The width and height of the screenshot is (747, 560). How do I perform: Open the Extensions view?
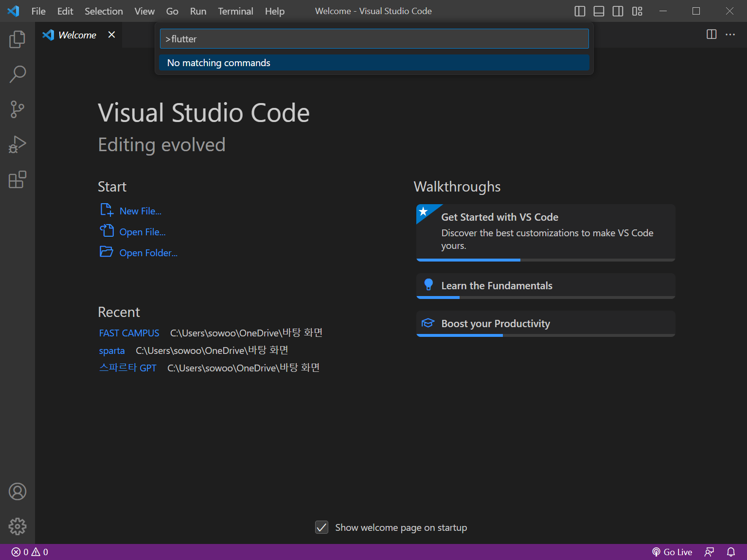18,179
